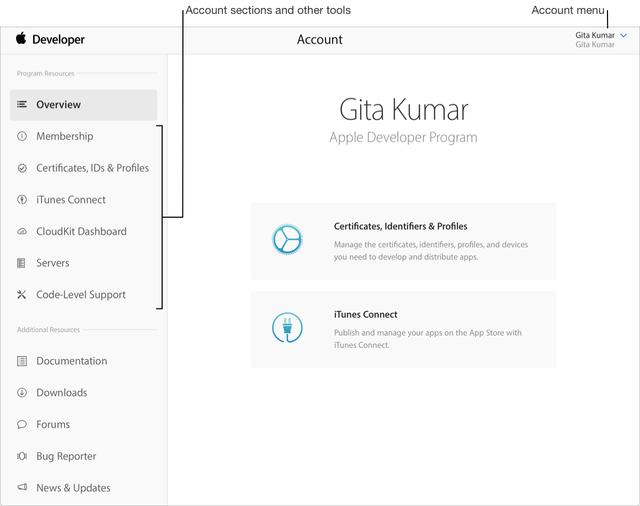Open the account menu chevron
Image resolution: width=640 pixels, height=506 pixels.
tap(623, 36)
